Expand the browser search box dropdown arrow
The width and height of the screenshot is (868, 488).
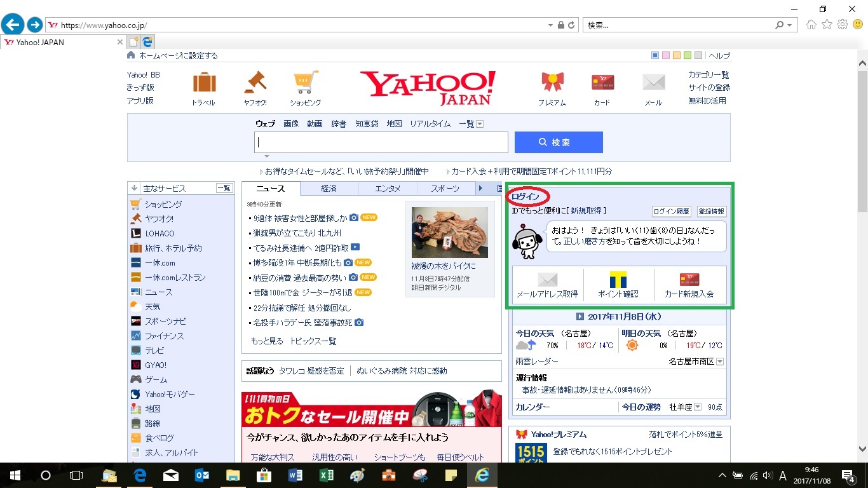(x=791, y=25)
